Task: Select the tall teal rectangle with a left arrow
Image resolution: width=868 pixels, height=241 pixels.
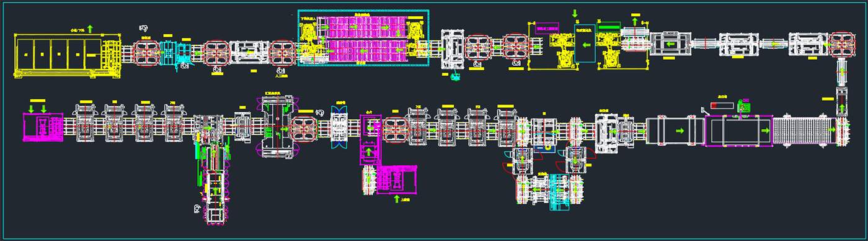Action: (x=585, y=43)
